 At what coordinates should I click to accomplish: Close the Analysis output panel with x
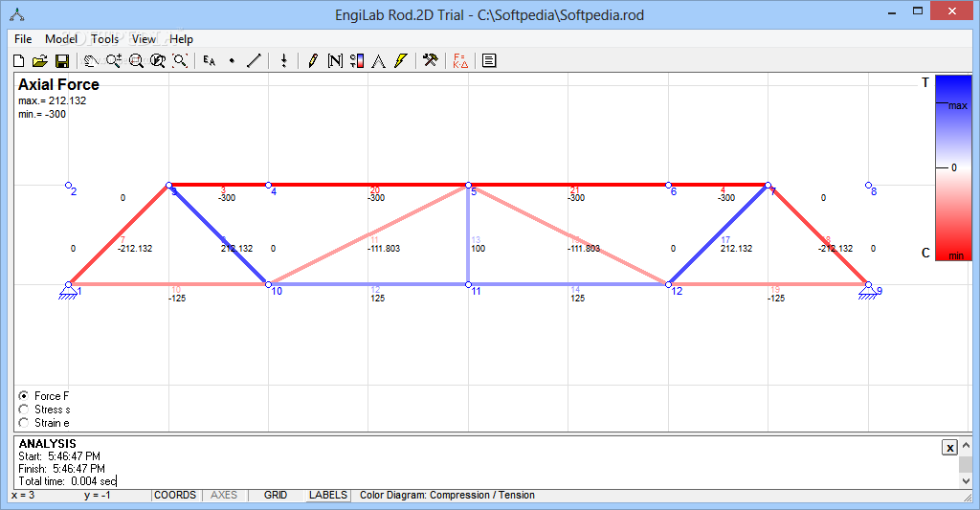(x=950, y=448)
